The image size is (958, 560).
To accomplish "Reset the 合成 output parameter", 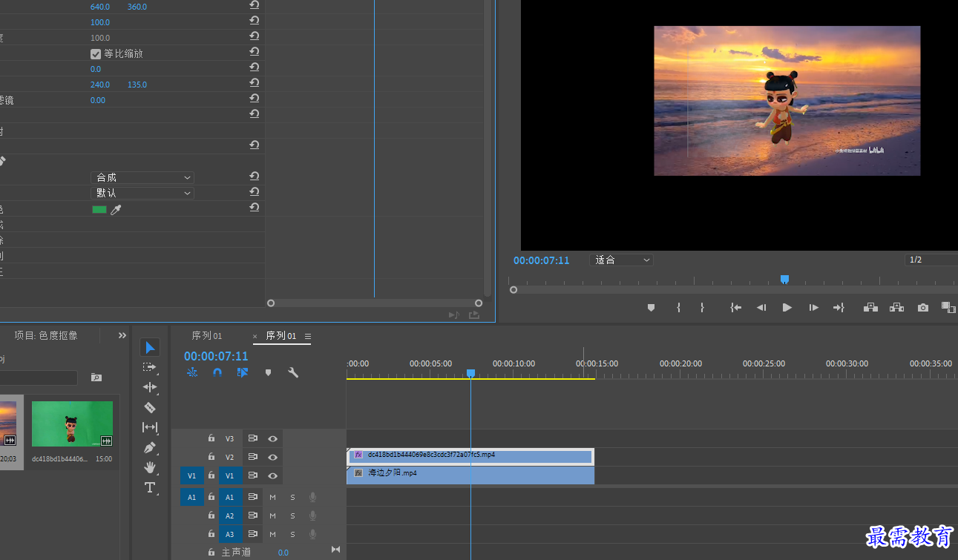I will [x=255, y=176].
